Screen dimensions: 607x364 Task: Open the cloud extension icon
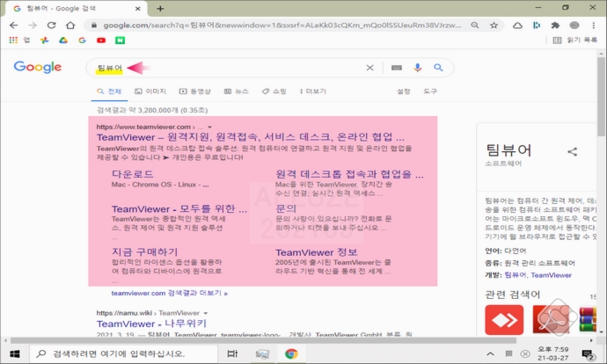click(517, 25)
